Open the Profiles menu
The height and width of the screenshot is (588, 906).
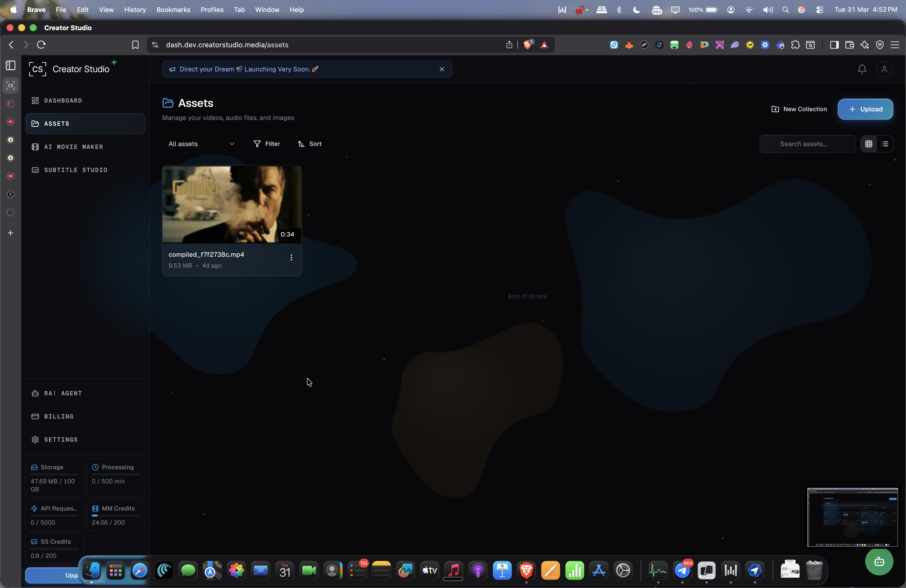pos(212,10)
